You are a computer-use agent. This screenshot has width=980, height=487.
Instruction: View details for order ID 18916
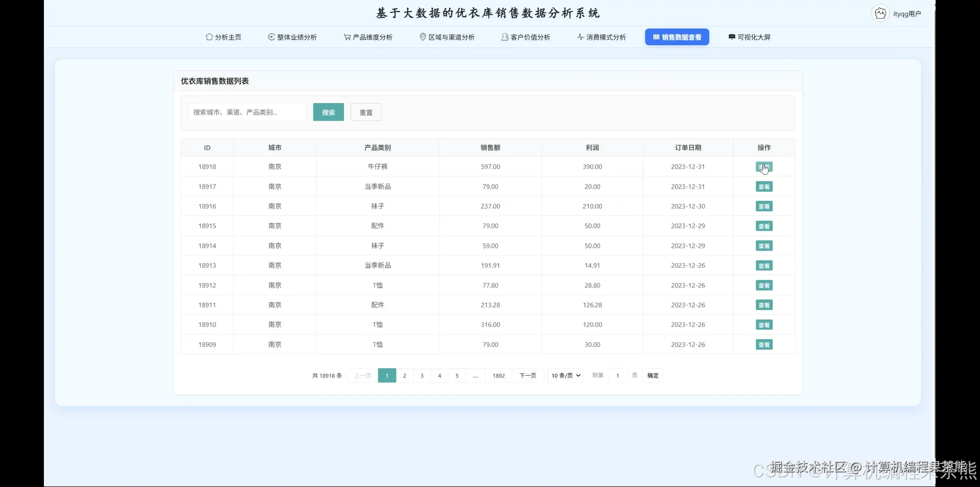(764, 207)
